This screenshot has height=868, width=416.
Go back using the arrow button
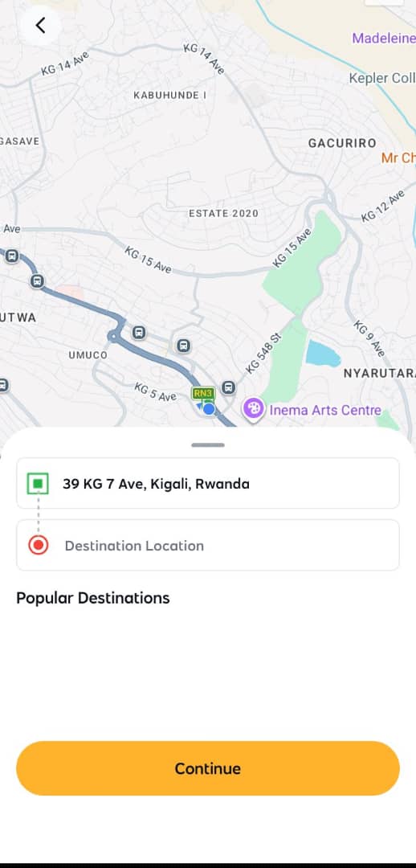tap(40, 26)
